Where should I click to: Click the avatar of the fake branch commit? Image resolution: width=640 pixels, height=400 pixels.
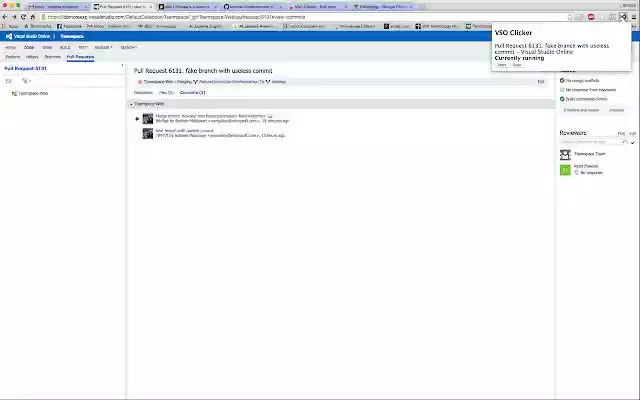point(148,133)
